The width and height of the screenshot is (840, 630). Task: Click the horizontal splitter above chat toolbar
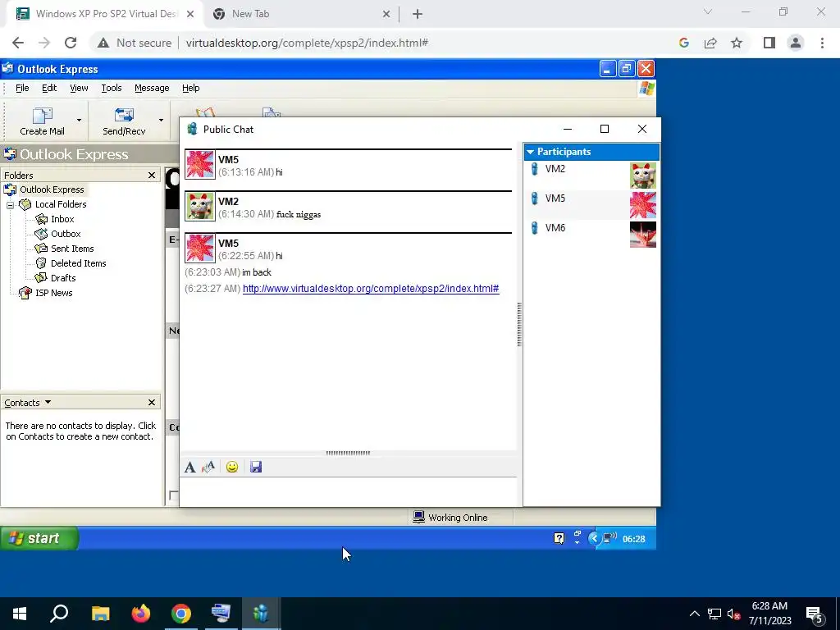point(348,453)
